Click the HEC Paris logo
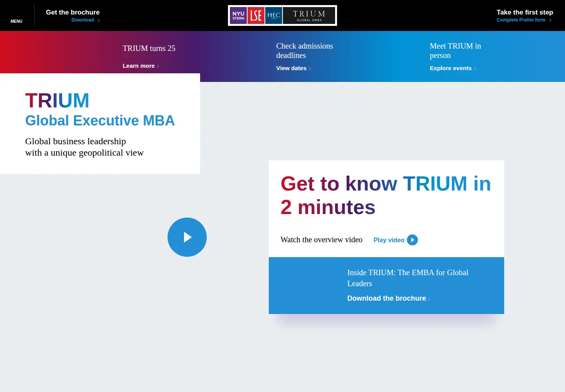 coord(273,16)
